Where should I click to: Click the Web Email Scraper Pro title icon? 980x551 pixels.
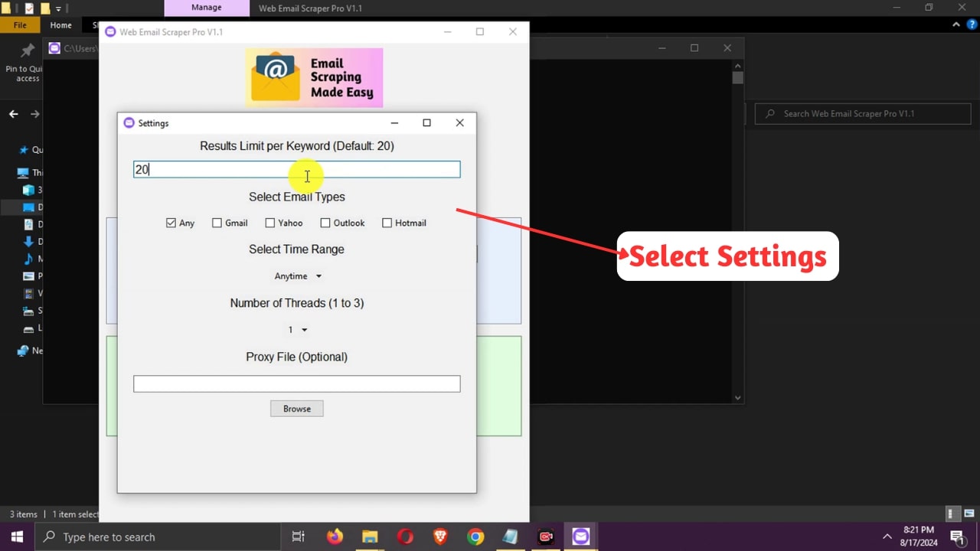[x=110, y=31]
